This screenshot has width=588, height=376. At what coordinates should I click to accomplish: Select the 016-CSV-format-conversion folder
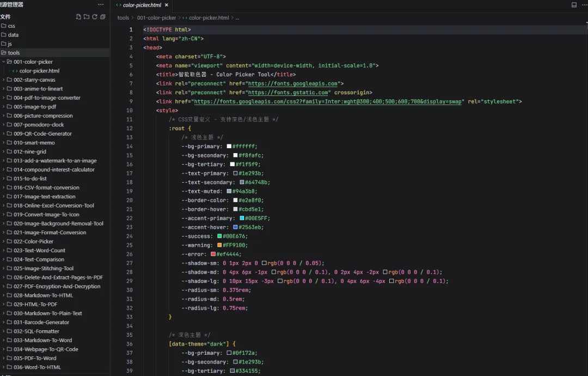click(55, 187)
